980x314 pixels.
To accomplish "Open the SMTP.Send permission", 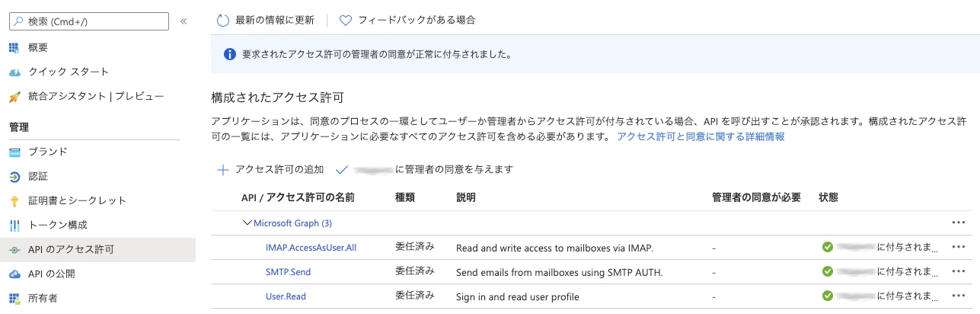I will tap(288, 272).
